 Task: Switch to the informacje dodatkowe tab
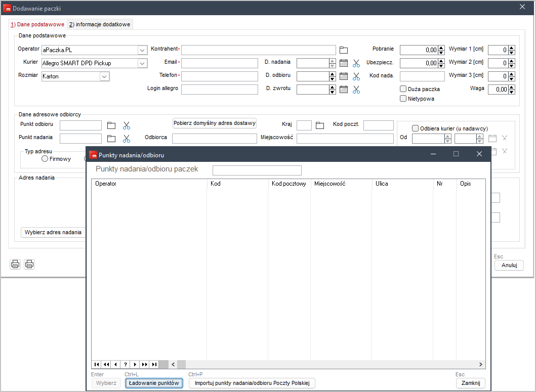pos(100,25)
